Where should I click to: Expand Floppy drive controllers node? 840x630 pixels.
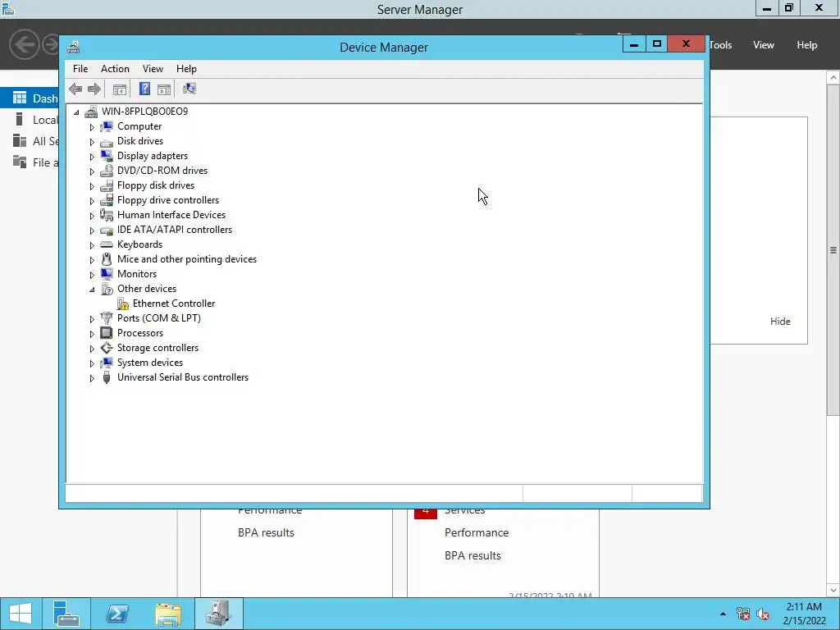coord(92,201)
